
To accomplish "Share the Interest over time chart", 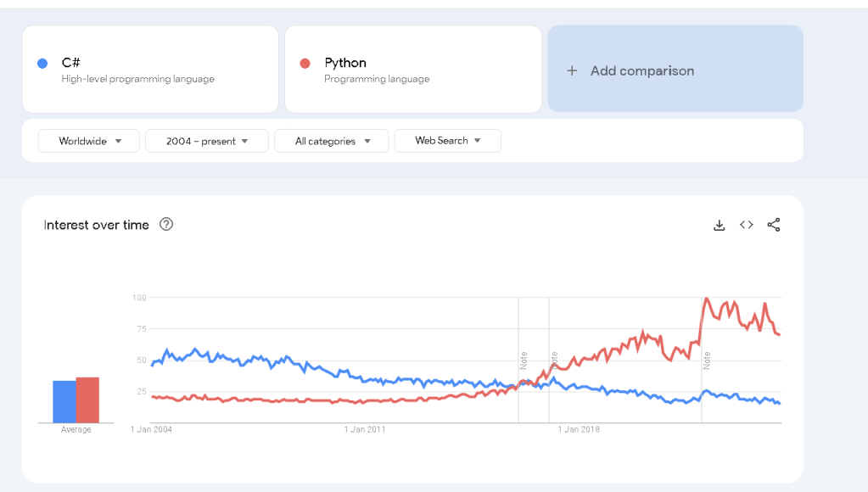I will (773, 225).
